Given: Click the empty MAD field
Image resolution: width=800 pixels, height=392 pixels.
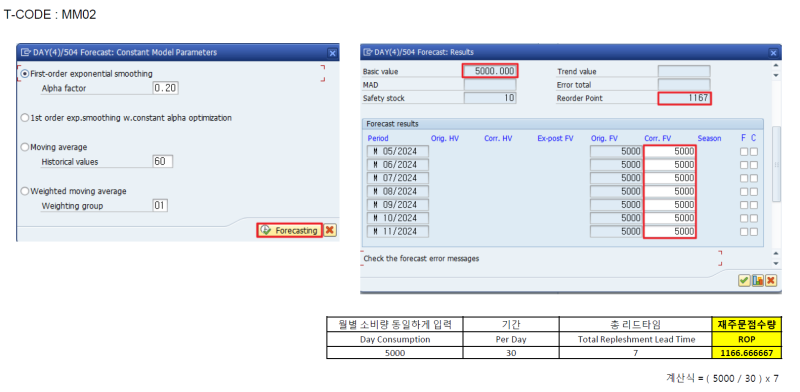Looking at the screenshot, I should 490,85.
